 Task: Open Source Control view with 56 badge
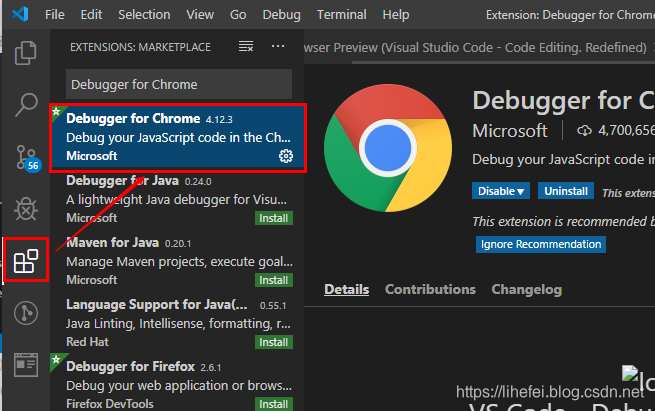coord(28,158)
